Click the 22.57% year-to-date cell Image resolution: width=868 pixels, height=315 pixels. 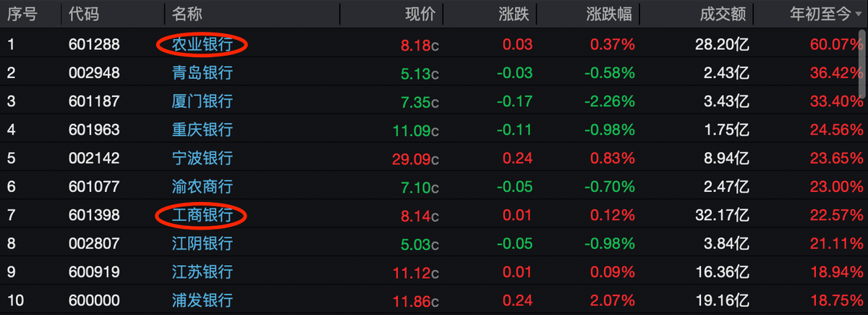[837, 215]
